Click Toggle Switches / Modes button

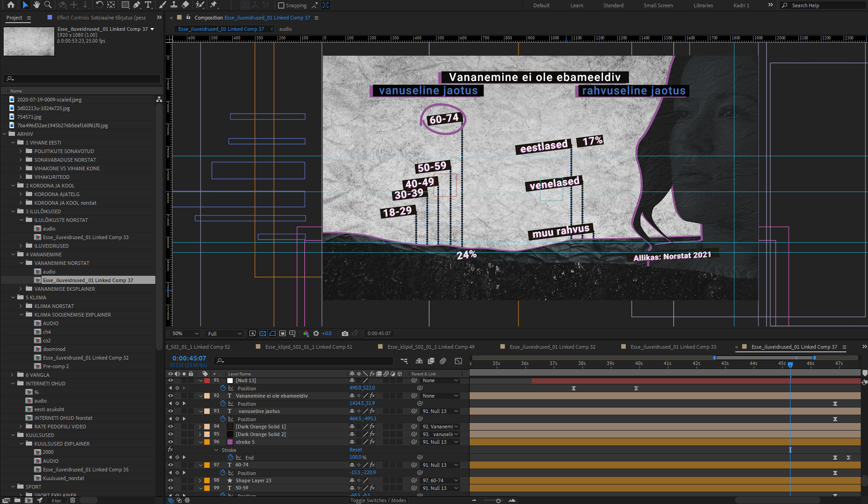[x=378, y=500]
